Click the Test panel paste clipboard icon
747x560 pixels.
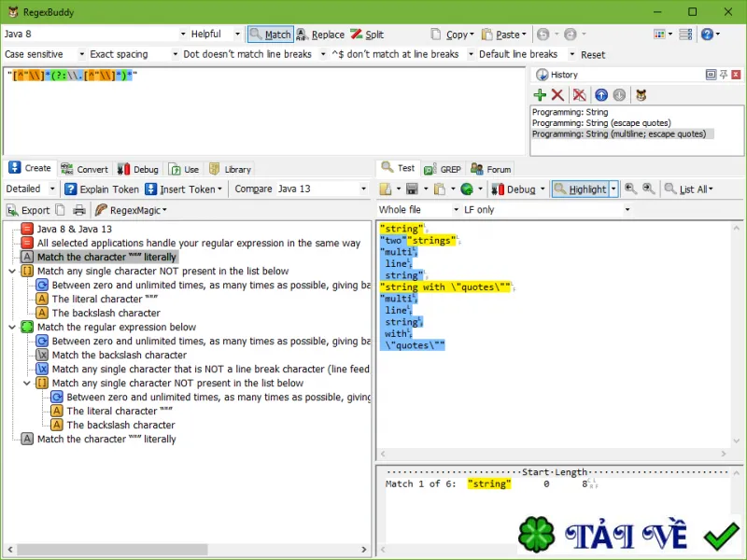tap(439, 189)
